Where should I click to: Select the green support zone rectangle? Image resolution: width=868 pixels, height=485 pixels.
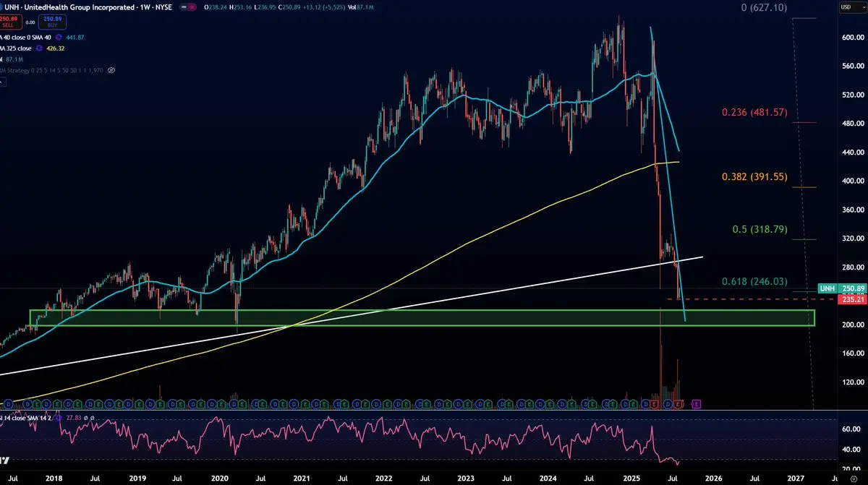point(422,317)
